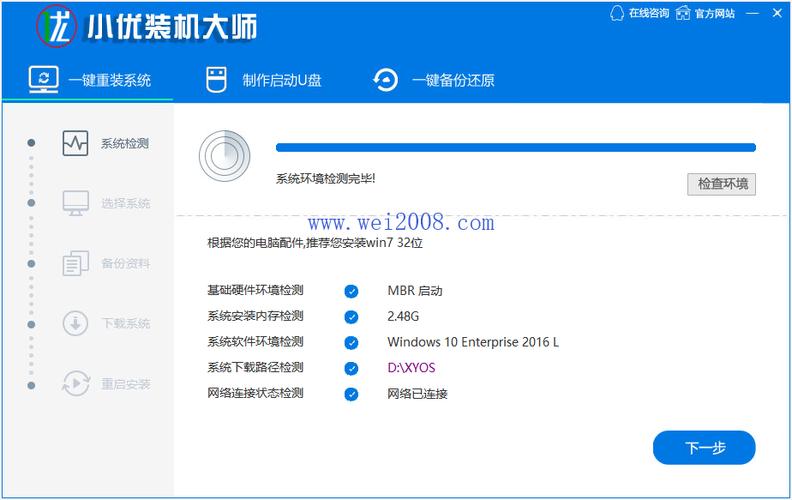Minimize the 小优装机大师 window
Image resolution: width=792 pixels, height=500 pixels.
coord(753,13)
